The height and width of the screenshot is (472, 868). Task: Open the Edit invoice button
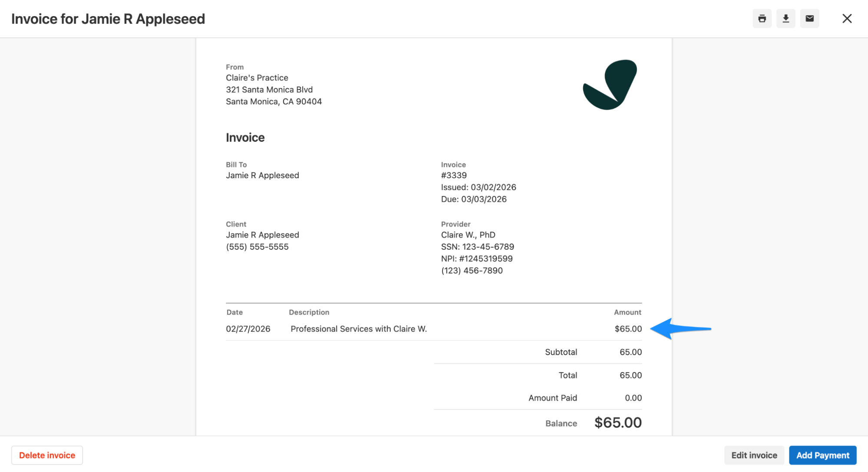754,455
